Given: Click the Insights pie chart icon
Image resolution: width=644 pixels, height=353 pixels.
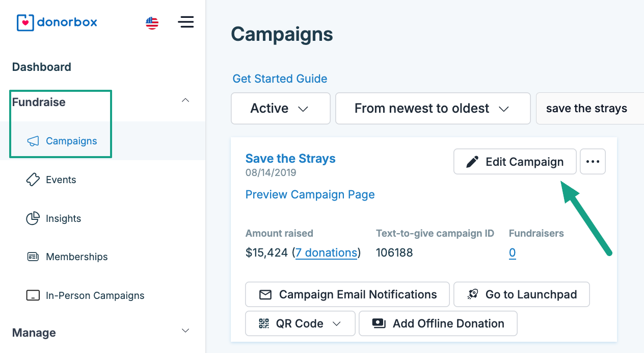Looking at the screenshot, I should click(33, 218).
